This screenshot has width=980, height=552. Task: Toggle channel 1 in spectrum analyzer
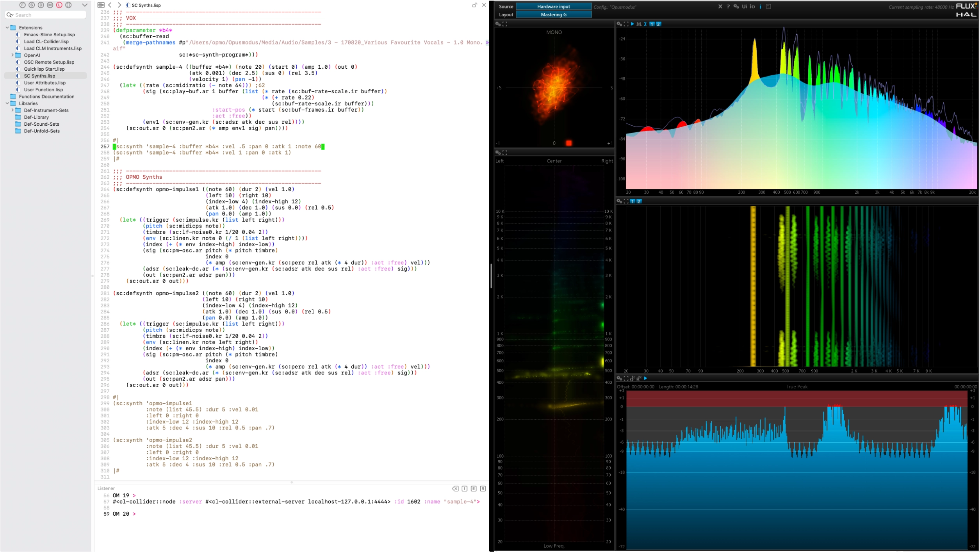[x=652, y=24]
